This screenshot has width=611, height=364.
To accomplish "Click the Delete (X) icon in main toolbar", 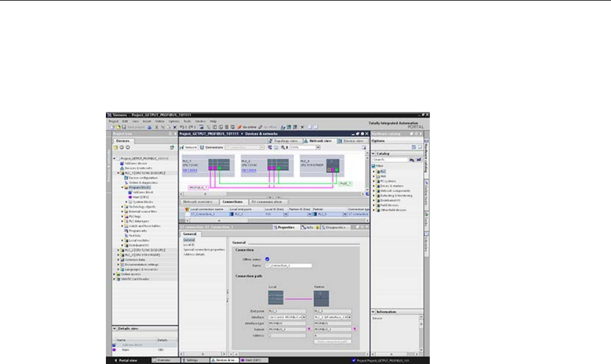I will pyautogui.click(x=174, y=127).
